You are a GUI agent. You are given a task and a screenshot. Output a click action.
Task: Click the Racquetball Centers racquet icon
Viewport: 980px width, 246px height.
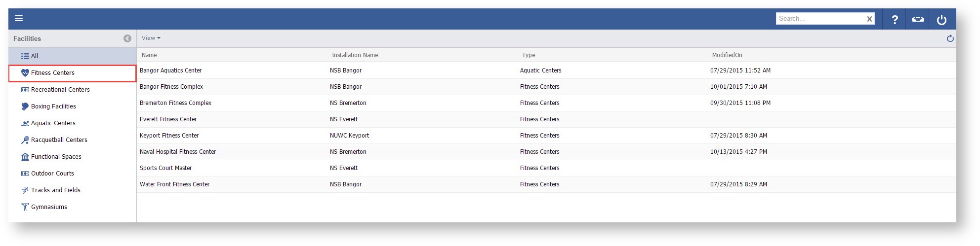click(25, 140)
